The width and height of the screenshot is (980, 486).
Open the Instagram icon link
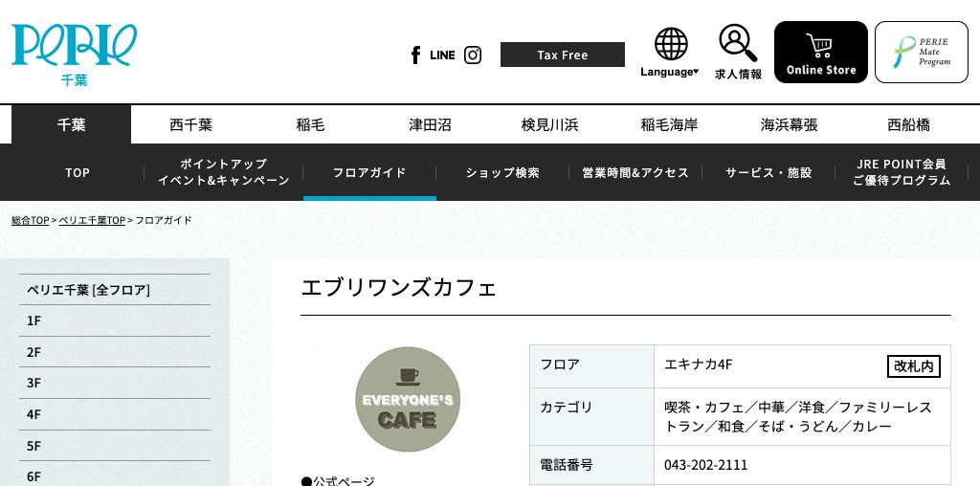[x=473, y=55]
